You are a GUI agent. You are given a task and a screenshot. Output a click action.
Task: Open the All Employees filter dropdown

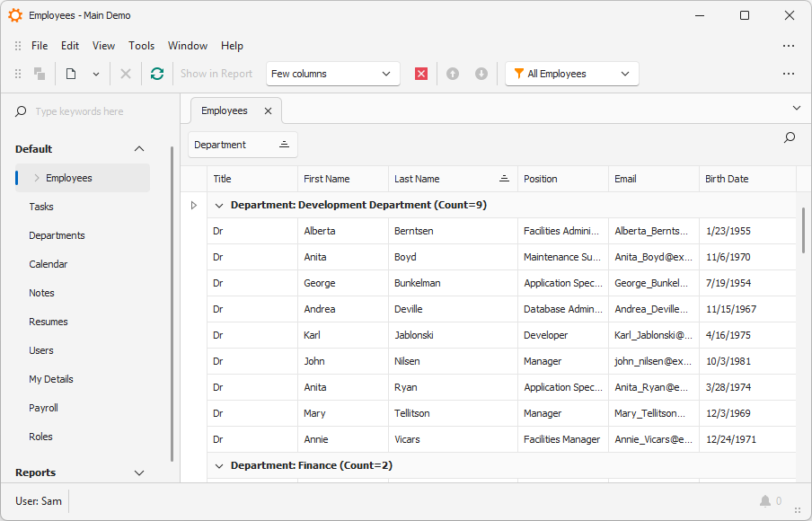[x=572, y=74]
